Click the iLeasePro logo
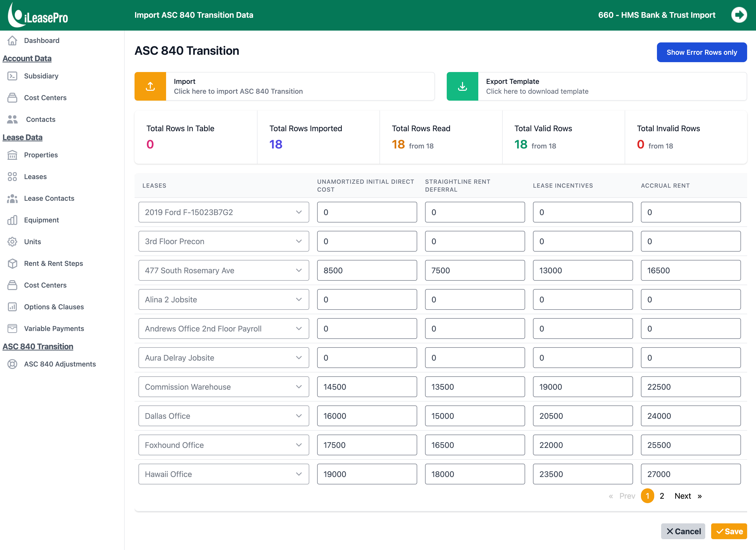Image resolution: width=756 pixels, height=550 pixels. pos(38,15)
